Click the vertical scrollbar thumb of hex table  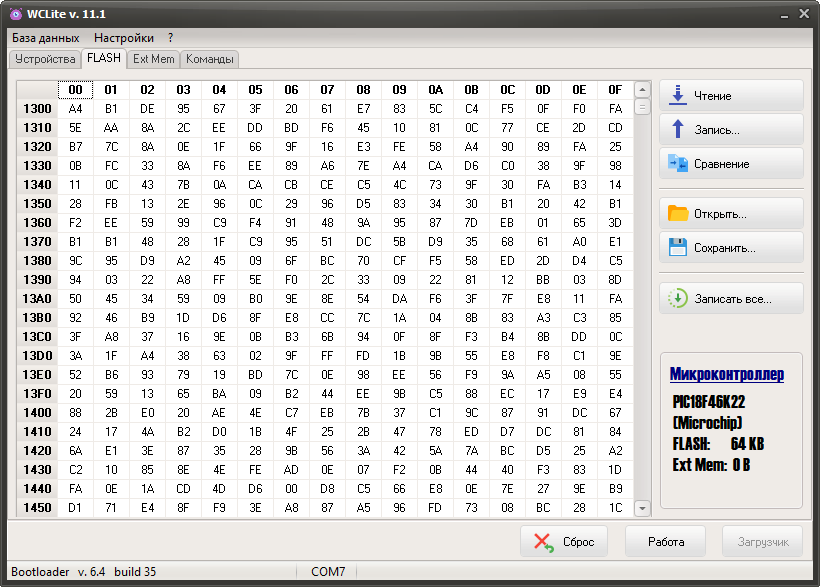coord(642,107)
